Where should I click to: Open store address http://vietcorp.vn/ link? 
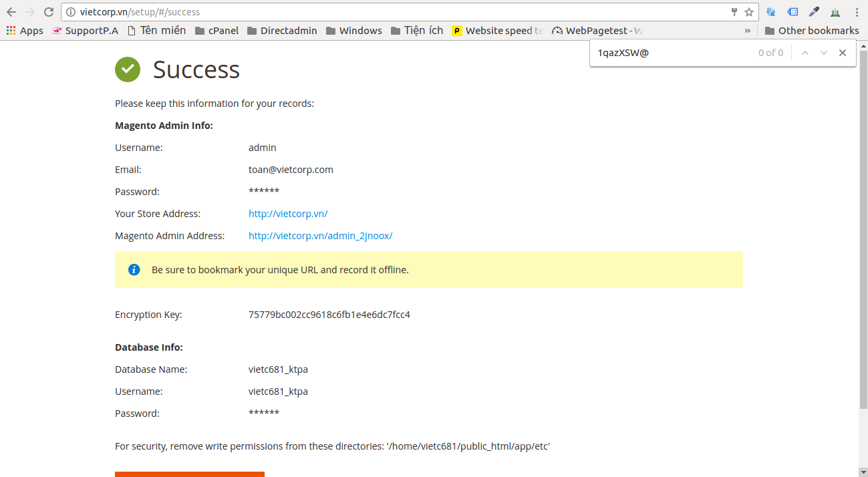click(288, 214)
